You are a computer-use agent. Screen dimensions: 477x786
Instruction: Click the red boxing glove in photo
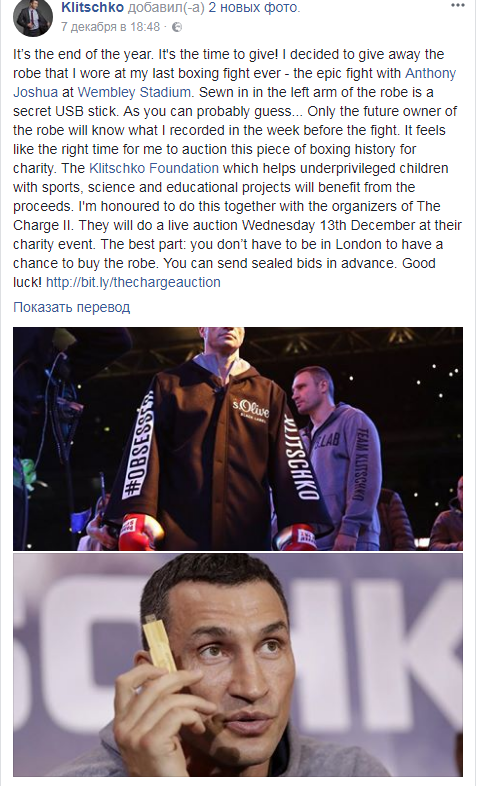pyautogui.click(x=137, y=533)
